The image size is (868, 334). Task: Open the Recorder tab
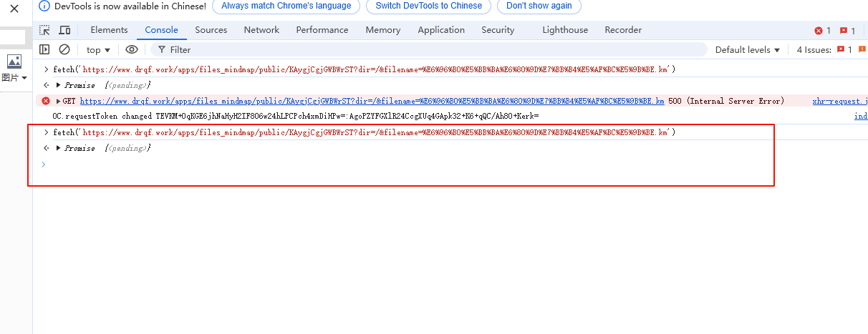[623, 30]
